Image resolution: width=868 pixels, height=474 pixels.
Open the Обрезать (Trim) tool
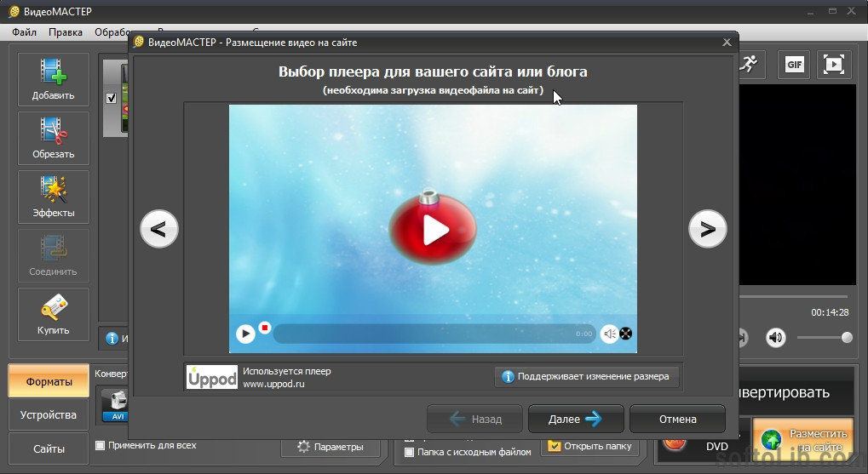click(53, 138)
